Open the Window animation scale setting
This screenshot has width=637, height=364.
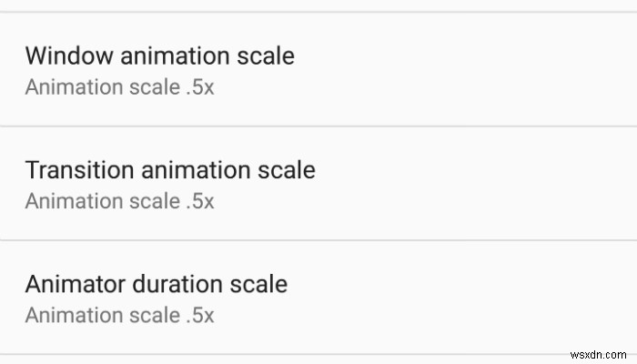[x=318, y=70]
